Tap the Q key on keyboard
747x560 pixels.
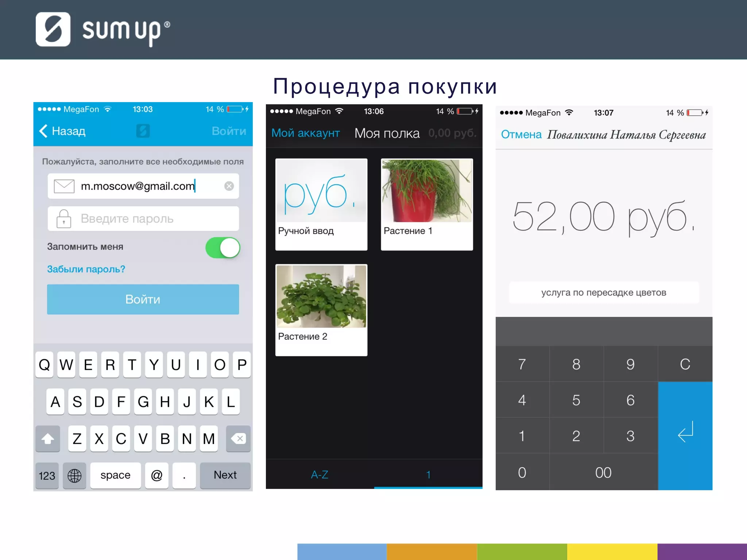[x=44, y=365]
